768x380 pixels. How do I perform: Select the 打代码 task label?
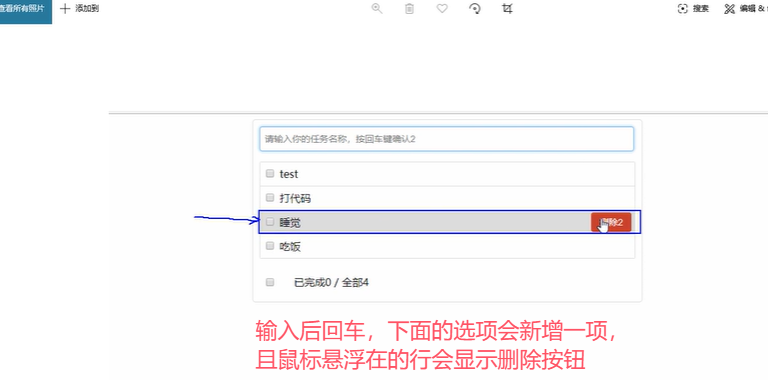click(295, 199)
